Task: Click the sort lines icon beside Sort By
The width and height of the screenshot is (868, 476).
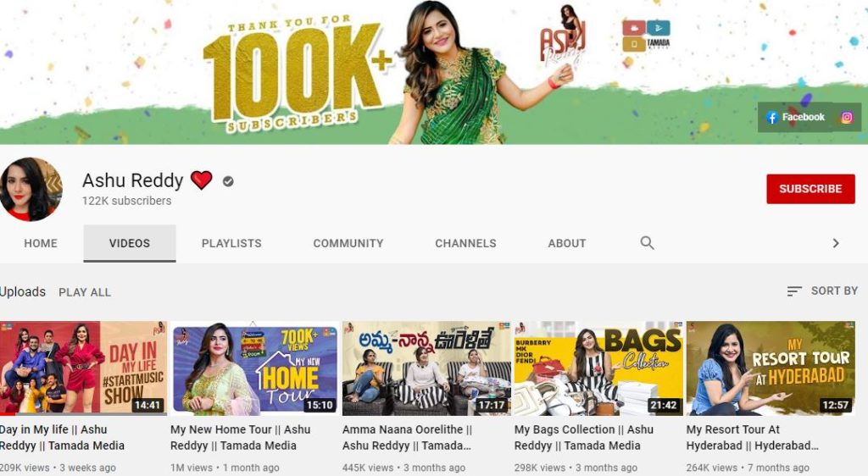Action: point(793,291)
